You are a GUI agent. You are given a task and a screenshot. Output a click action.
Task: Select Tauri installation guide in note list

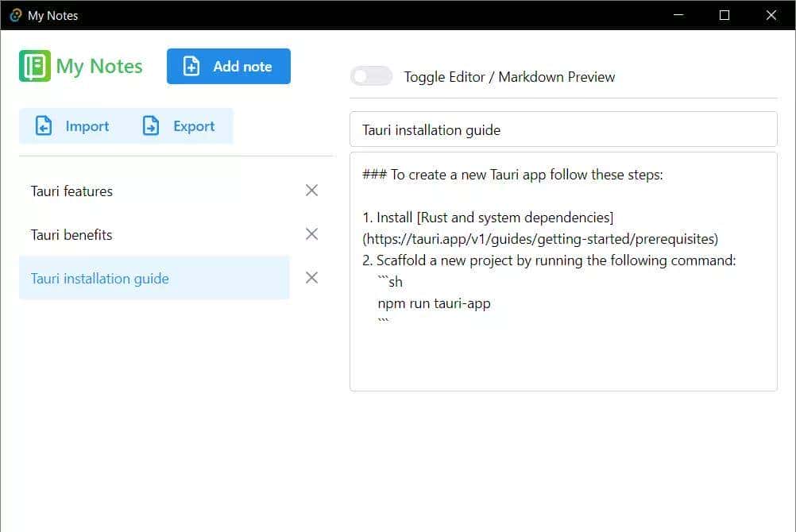(x=100, y=279)
